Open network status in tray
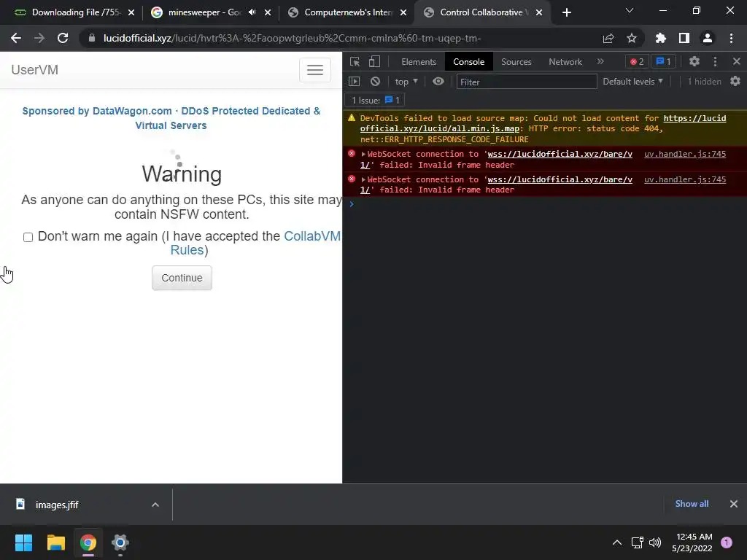 click(637, 542)
